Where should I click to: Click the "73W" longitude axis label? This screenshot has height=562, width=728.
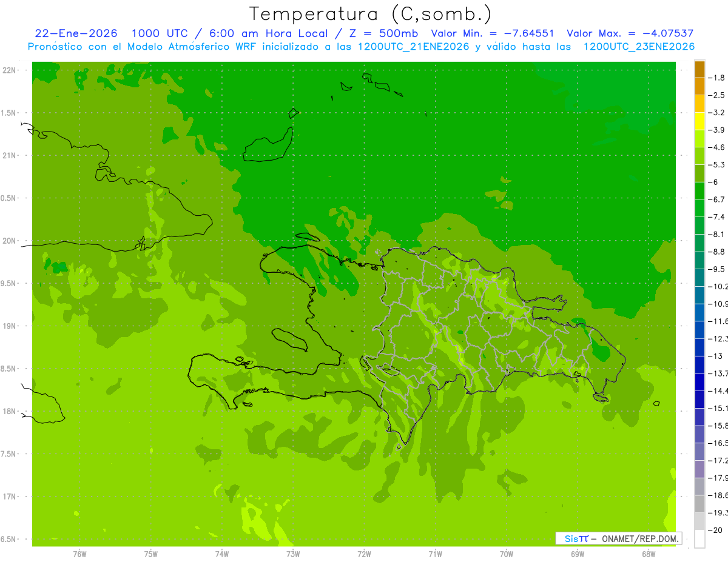click(293, 554)
